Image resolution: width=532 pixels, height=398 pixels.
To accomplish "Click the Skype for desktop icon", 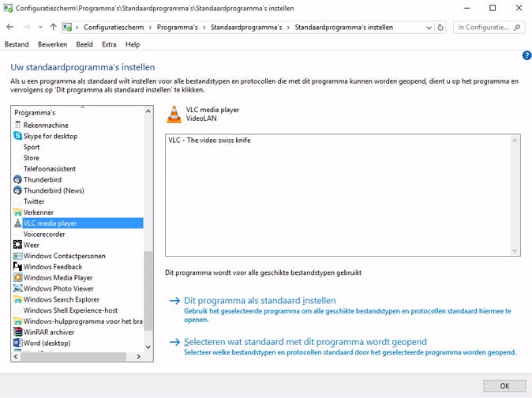I will pos(17,136).
